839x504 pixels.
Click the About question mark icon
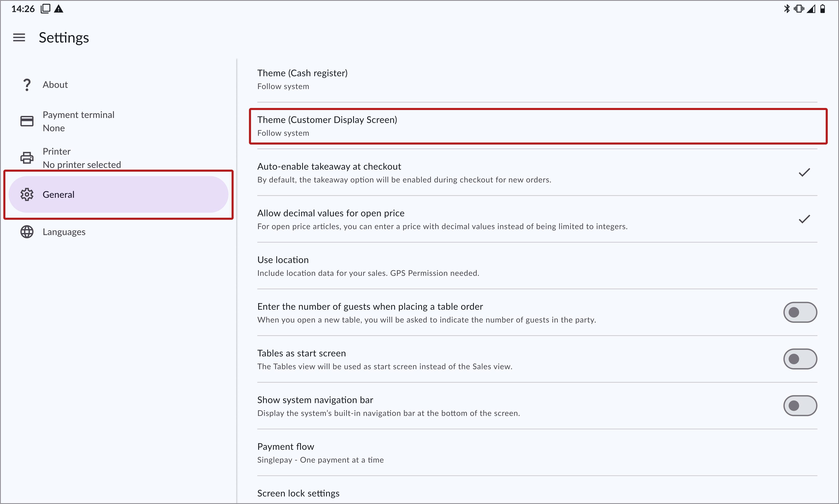coord(27,85)
